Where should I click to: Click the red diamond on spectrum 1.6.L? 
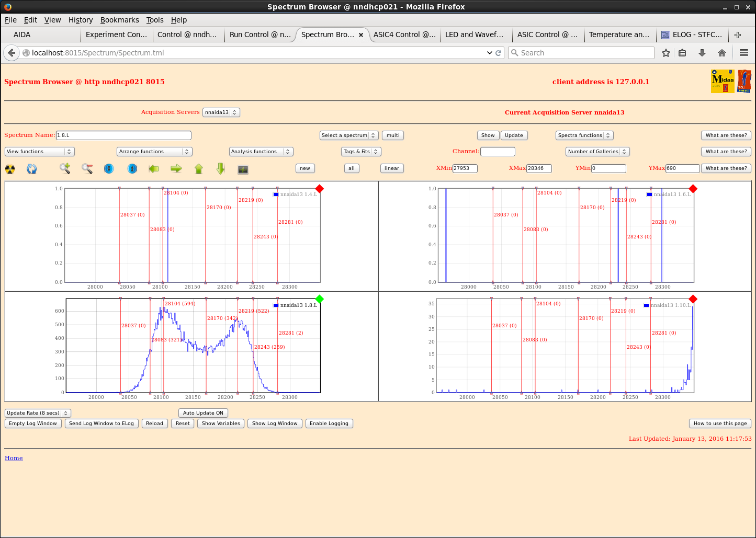coord(693,188)
